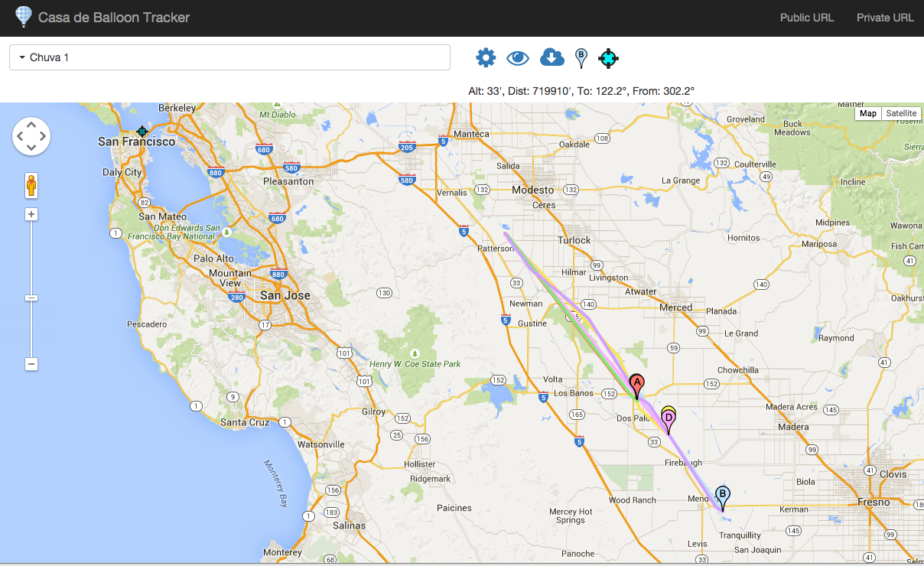
Task: Click the Street View pegman icon
Action: [31, 185]
